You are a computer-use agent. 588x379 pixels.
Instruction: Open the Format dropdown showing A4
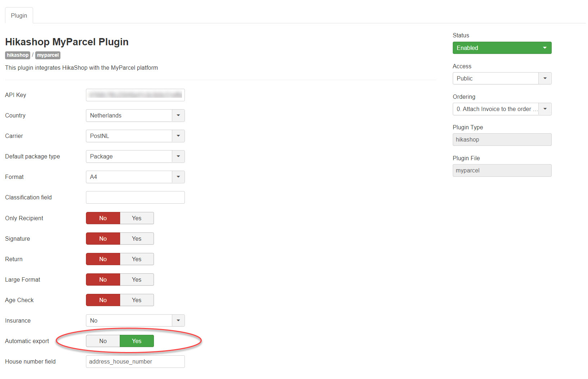click(x=135, y=177)
